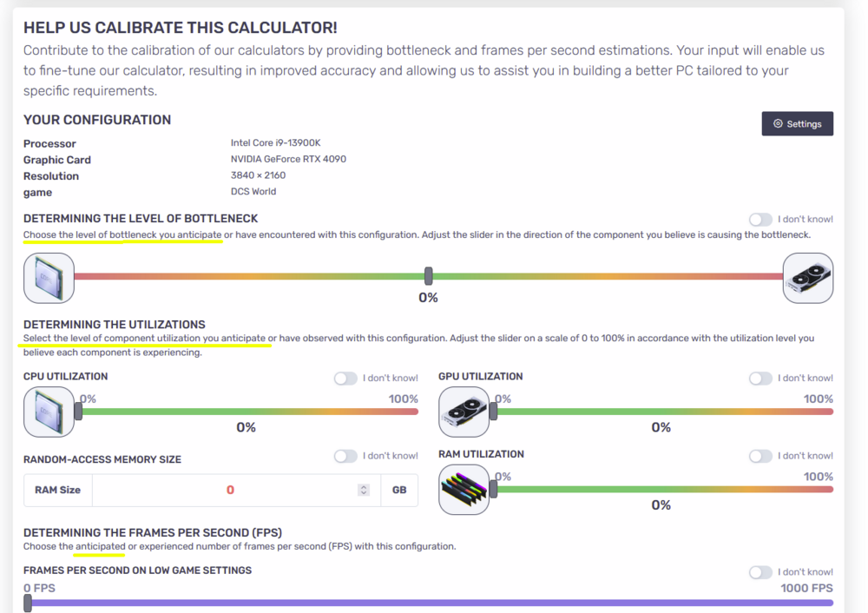
Task: Click the RAM utilization slider handle
Action: tap(494, 489)
